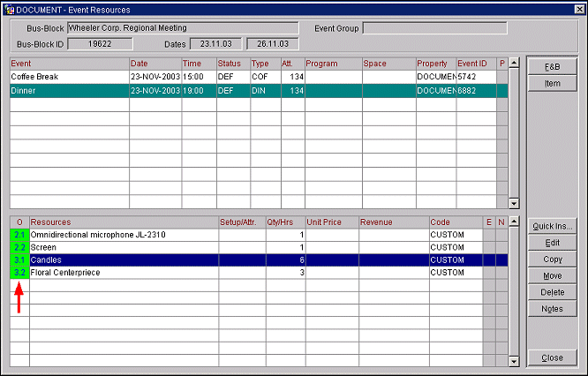Image resolution: width=588 pixels, height=376 pixels.
Task: Click the F&B button
Action: point(552,67)
